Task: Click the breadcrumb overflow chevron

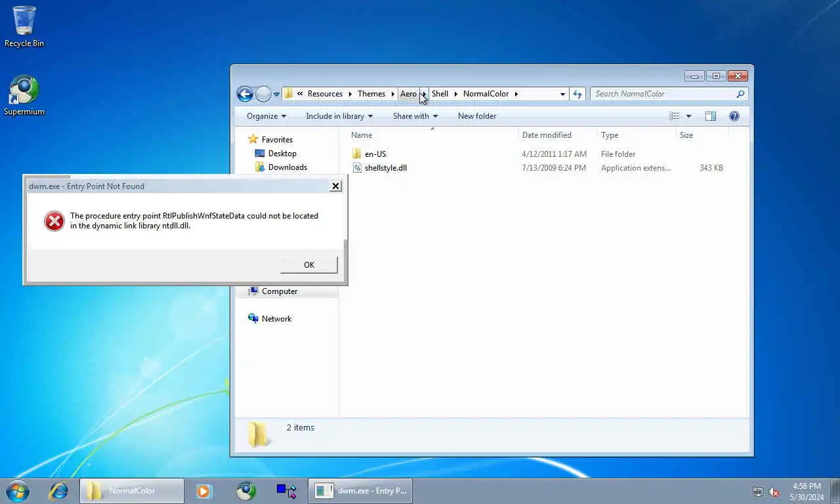Action: coord(300,94)
